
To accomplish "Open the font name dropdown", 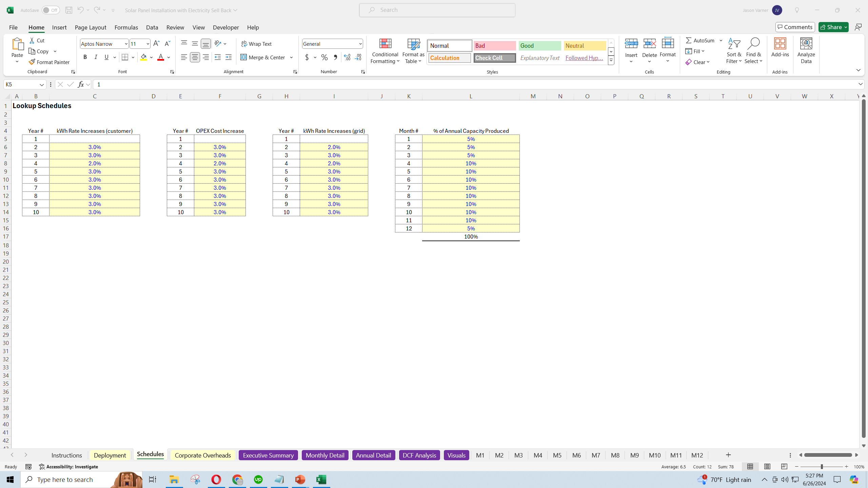I will point(126,44).
